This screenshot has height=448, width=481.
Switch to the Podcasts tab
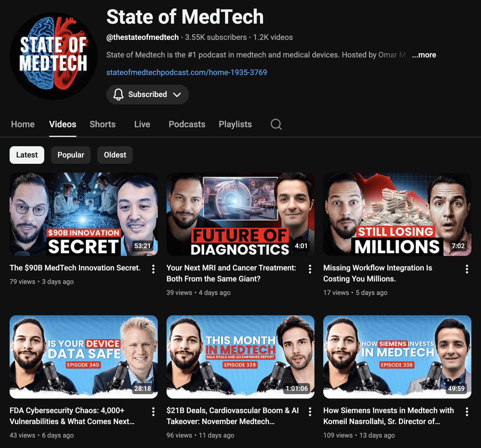(x=187, y=124)
